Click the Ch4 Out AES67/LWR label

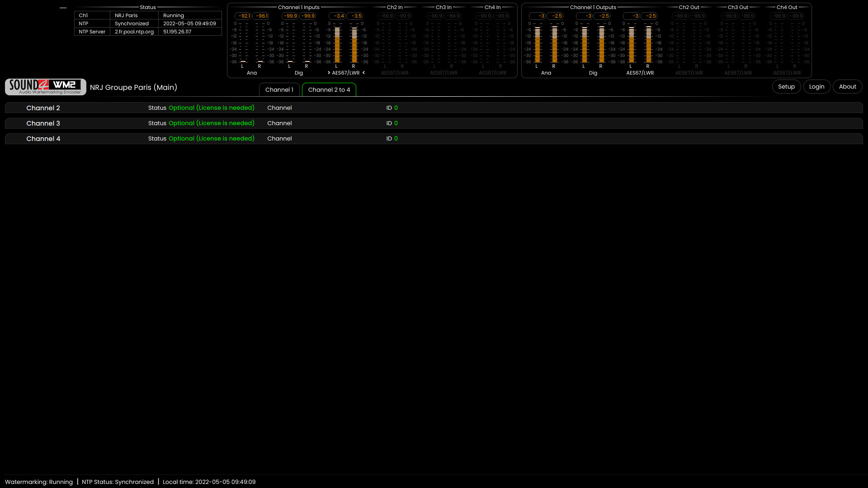tap(787, 73)
